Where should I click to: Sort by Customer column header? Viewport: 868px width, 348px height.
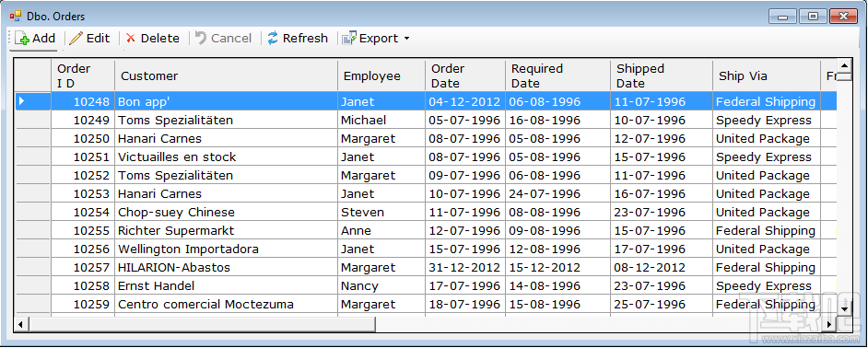point(226,75)
